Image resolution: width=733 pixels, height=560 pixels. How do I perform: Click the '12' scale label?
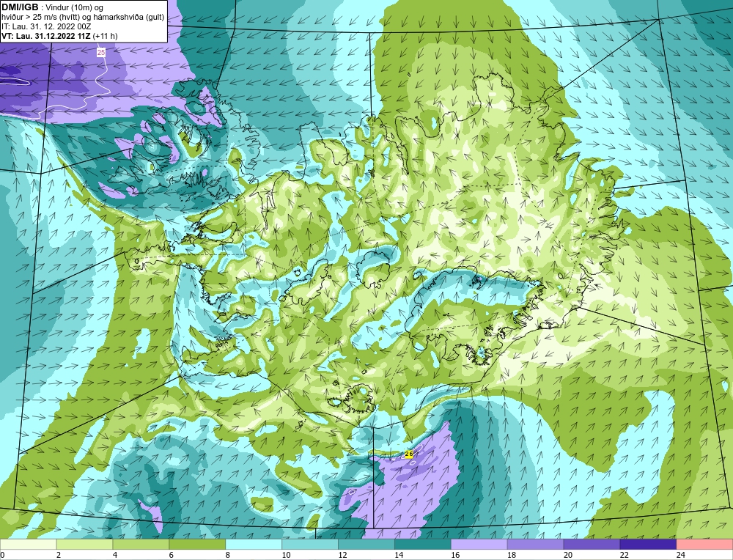click(x=342, y=555)
